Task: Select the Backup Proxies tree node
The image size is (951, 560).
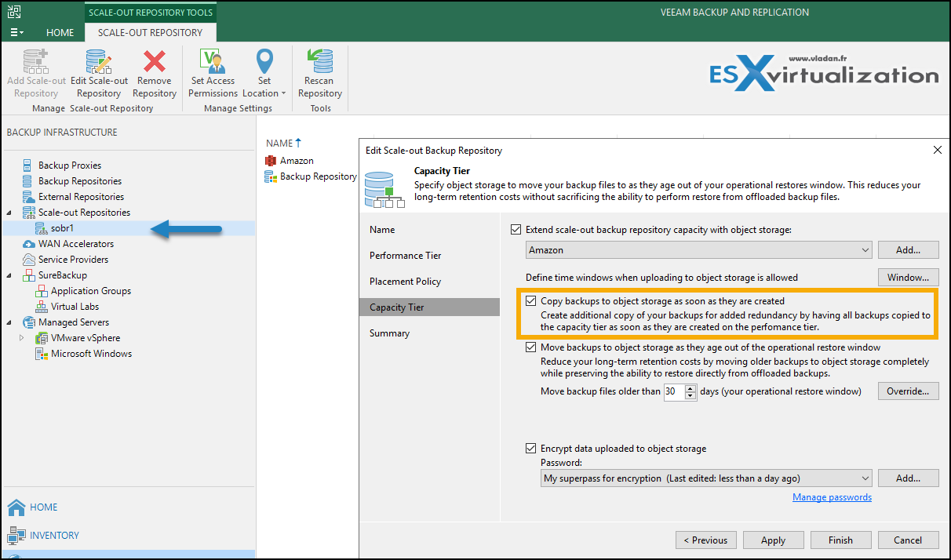Action: coord(70,165)
